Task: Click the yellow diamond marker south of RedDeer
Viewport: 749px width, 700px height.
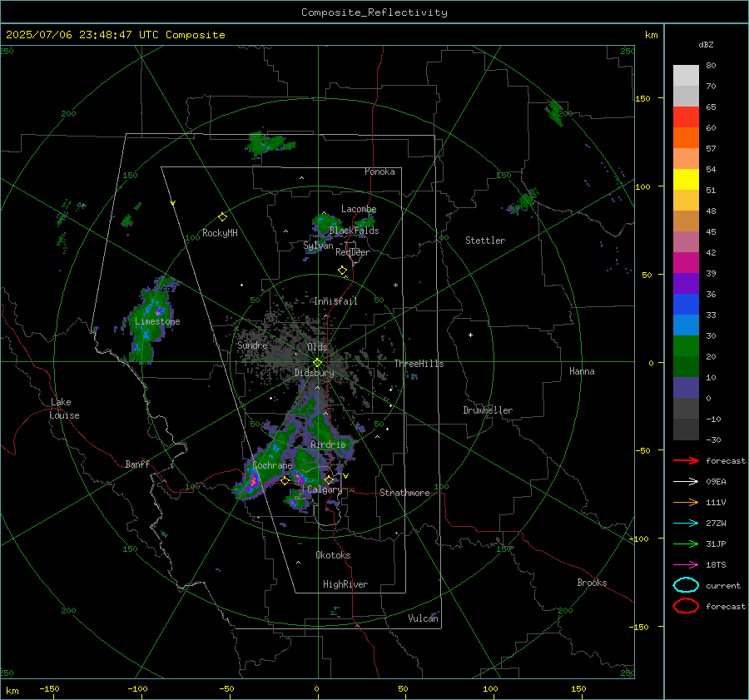Action: tap(342, 271)
